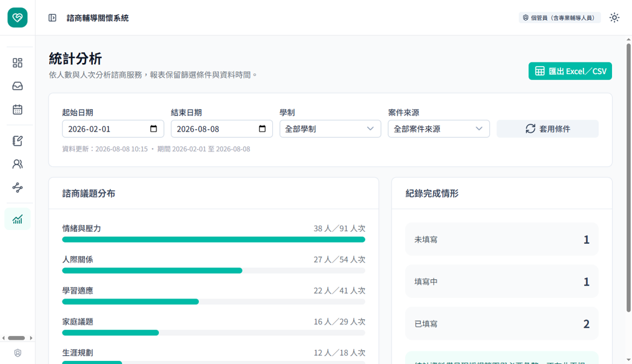Open the notebook edit icon in sidebar

[x=17, y=141]
